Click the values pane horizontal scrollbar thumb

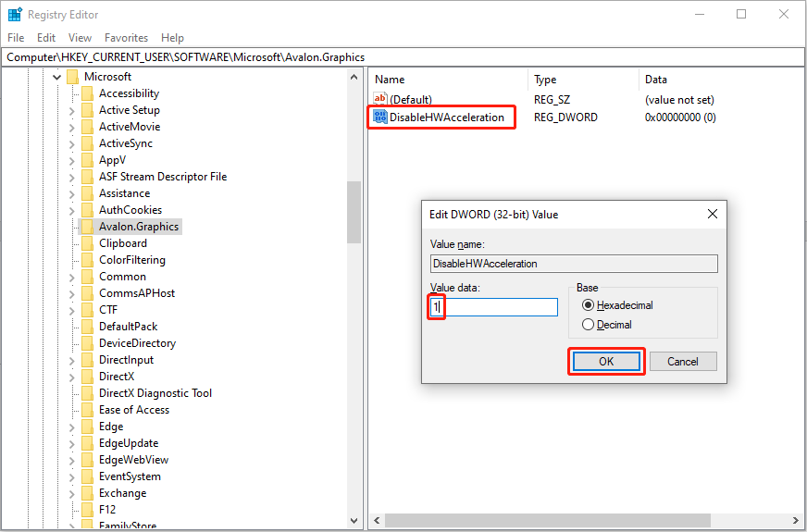548,520
